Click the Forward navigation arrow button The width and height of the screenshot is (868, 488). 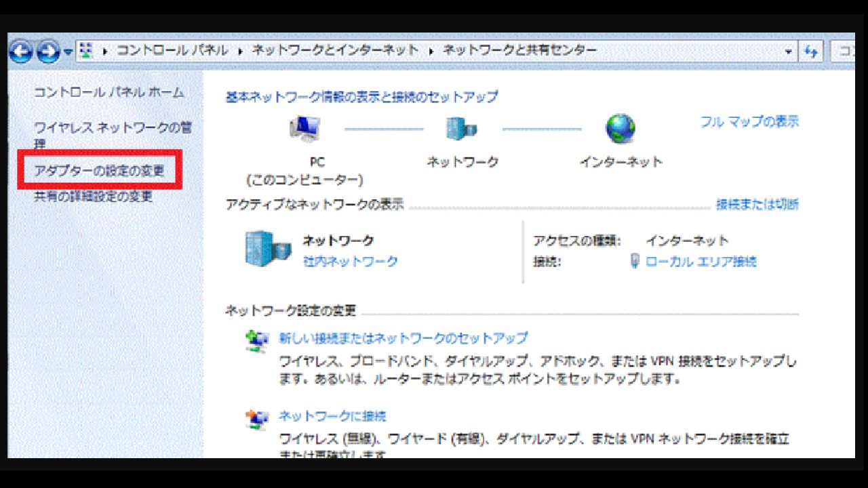tap(48, 52)
